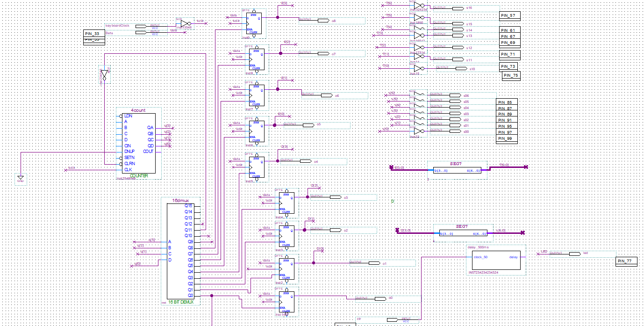Screen dimensions: 644x326
Task: Select the s16 output pin
Action: point(457,8)
